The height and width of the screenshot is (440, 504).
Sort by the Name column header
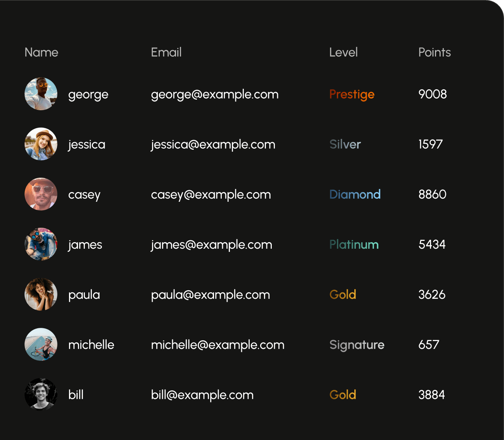41,52
